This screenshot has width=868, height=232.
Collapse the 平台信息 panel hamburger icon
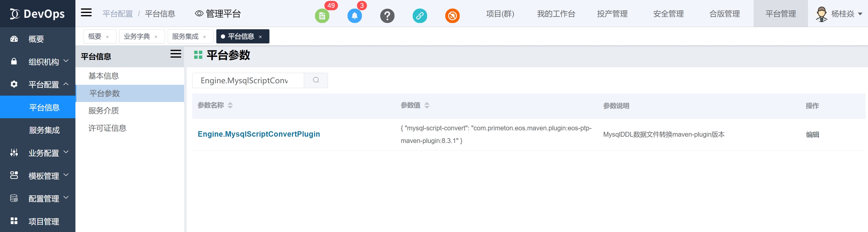tap(176, 54)
